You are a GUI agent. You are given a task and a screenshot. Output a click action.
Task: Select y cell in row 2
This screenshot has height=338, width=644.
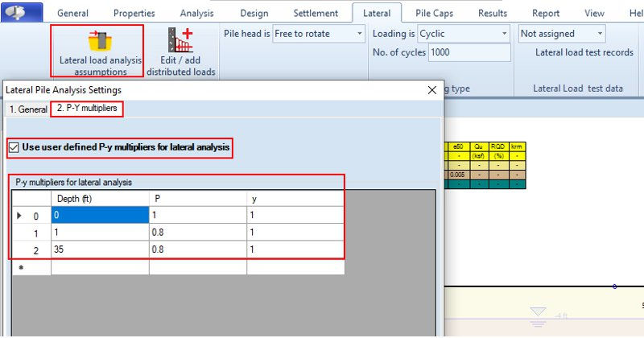[295, 249]
